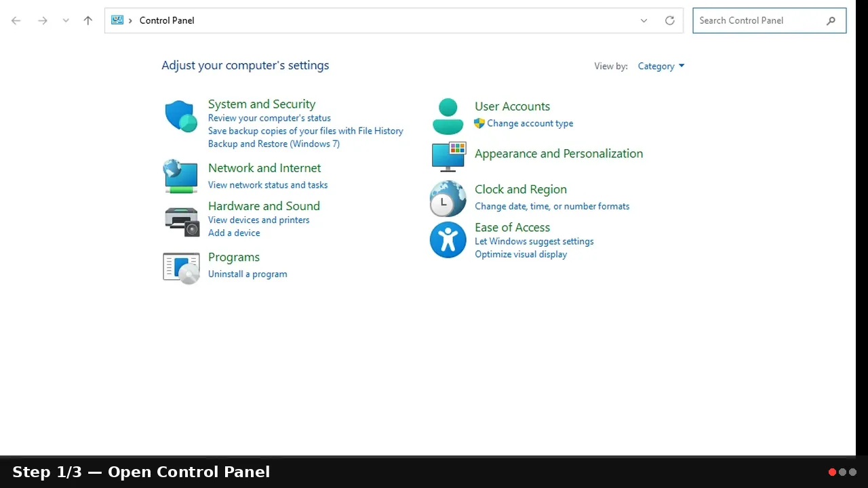Screen dimensions: 868x488
Task: Open Change account type link
Action: [x=530, y=123]
